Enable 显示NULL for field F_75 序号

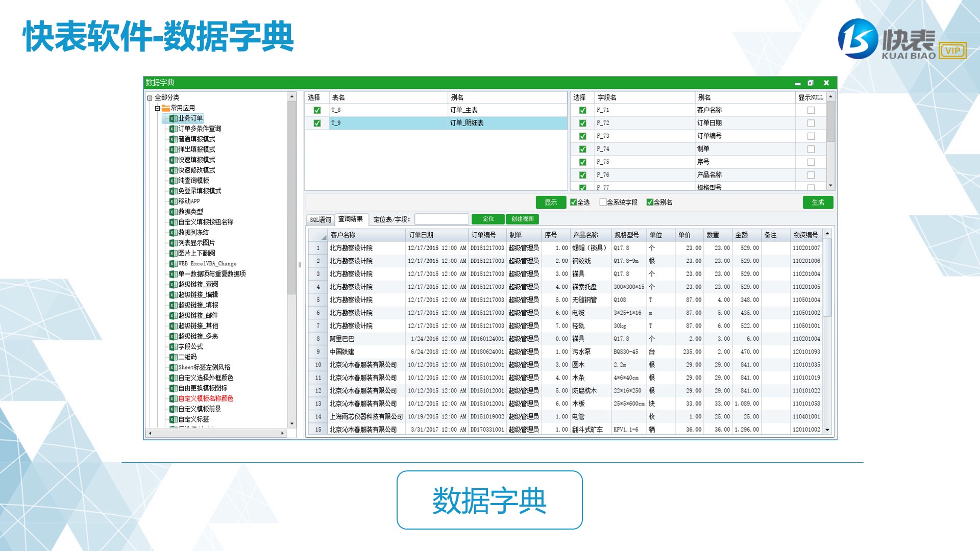tap(811, 162)
